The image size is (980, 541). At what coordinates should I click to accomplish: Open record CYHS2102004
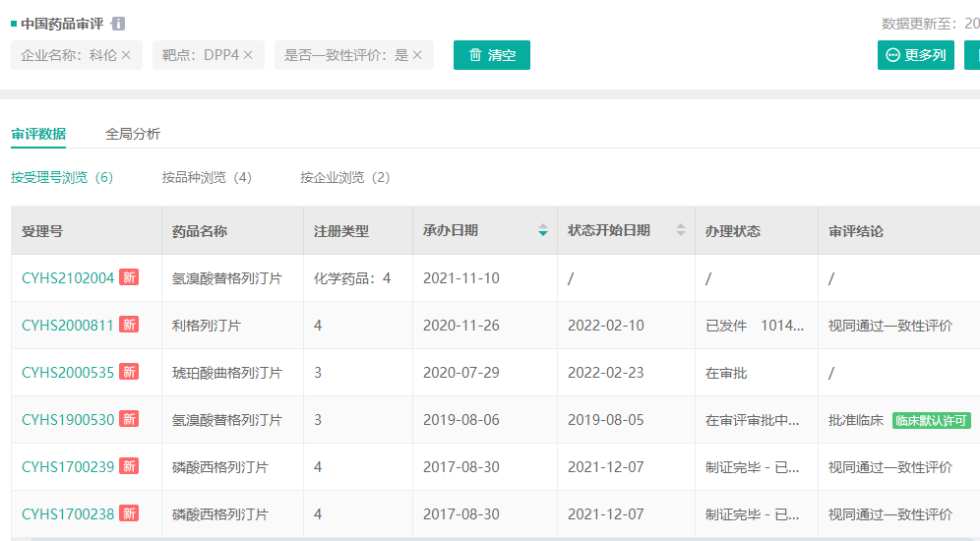(x=68, y=278)
